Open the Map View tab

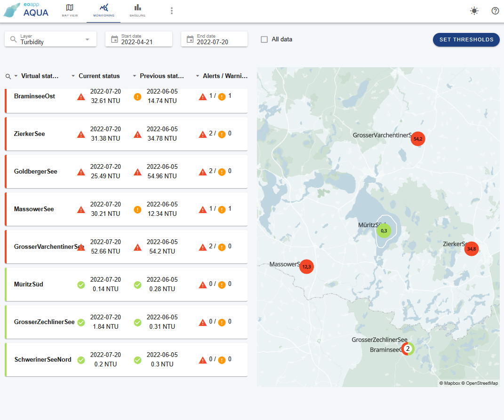coord(70,11)
